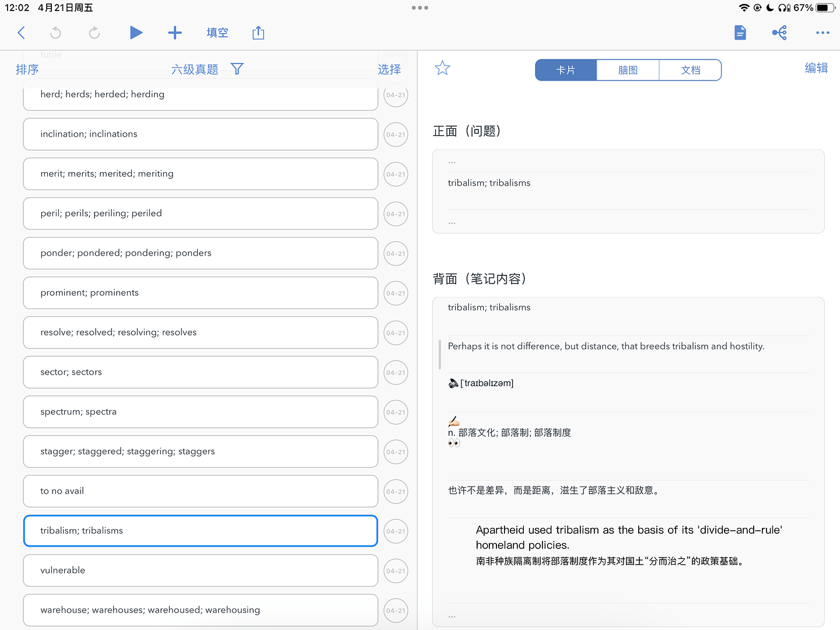Favorite the card with star icon
Viewport: 840px width, 630px height.
(443, 68)
